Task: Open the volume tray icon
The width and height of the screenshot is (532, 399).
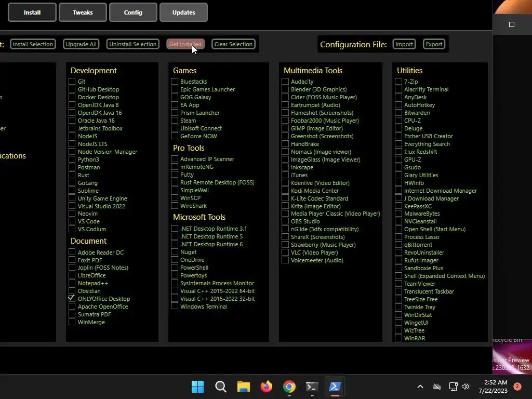Action: (x=465, y=387)
